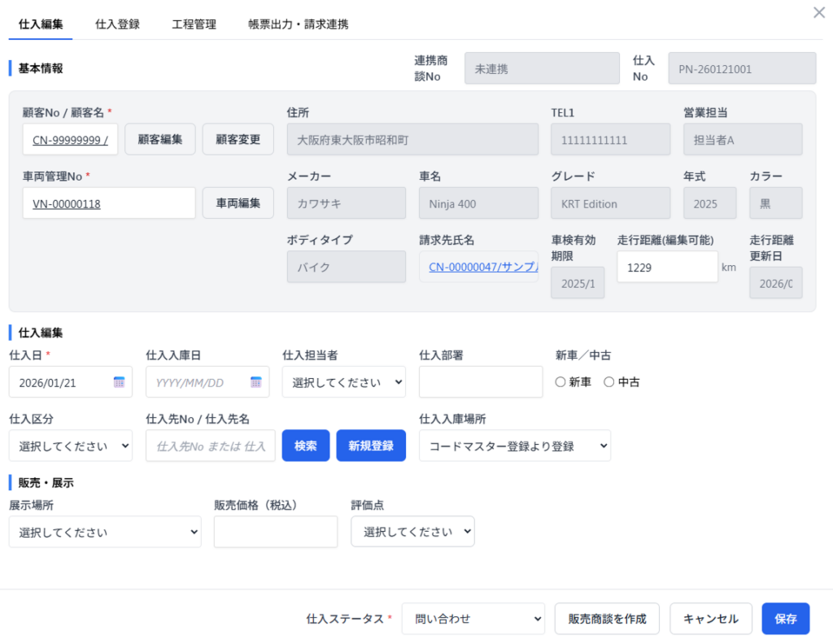Image resolution: width=833 pixels, height=644 pixels.
Task: Open the 評価点 dropdown
Action: (x=412, y=532)
